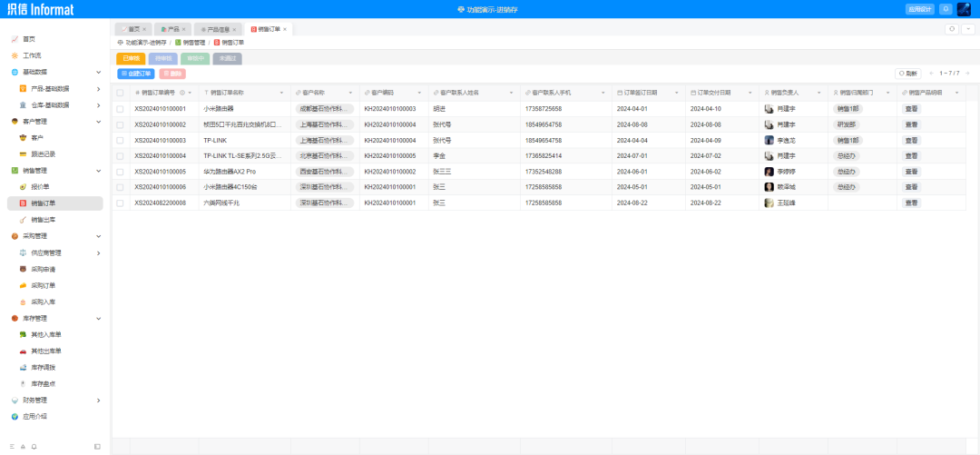Collapse the 基础数据 sidebar group
The height and width of the screenshot is (455, 980).
98,72
